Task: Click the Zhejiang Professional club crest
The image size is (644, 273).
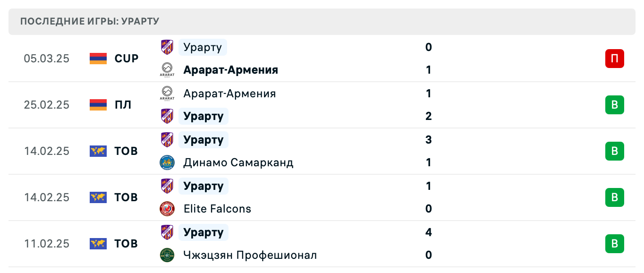Action: tap(167, 255)
